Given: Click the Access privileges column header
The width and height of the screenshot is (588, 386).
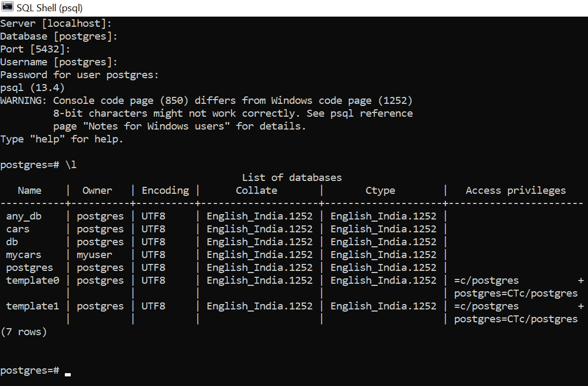Looking at the screenshot, I should [x=515, y=190].
